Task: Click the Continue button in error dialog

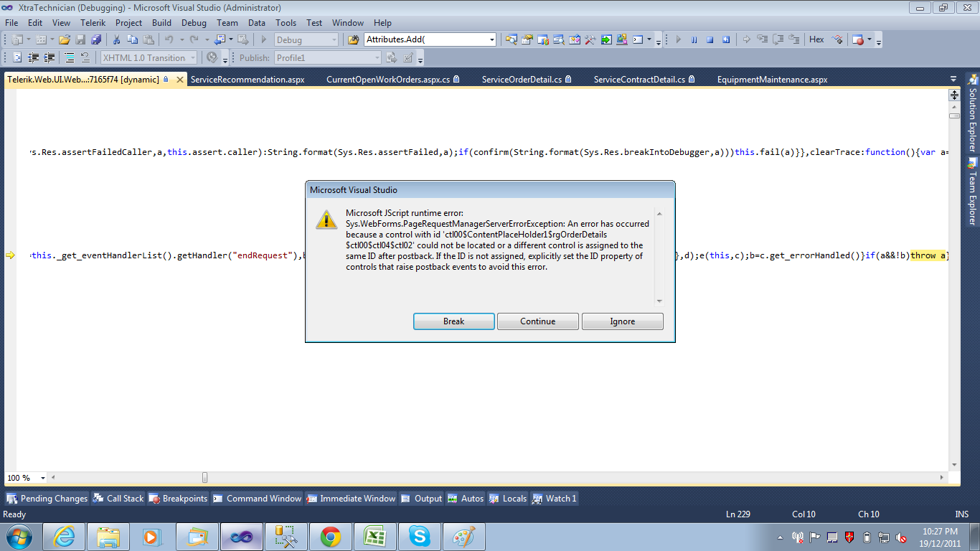Action: (538, 321)
